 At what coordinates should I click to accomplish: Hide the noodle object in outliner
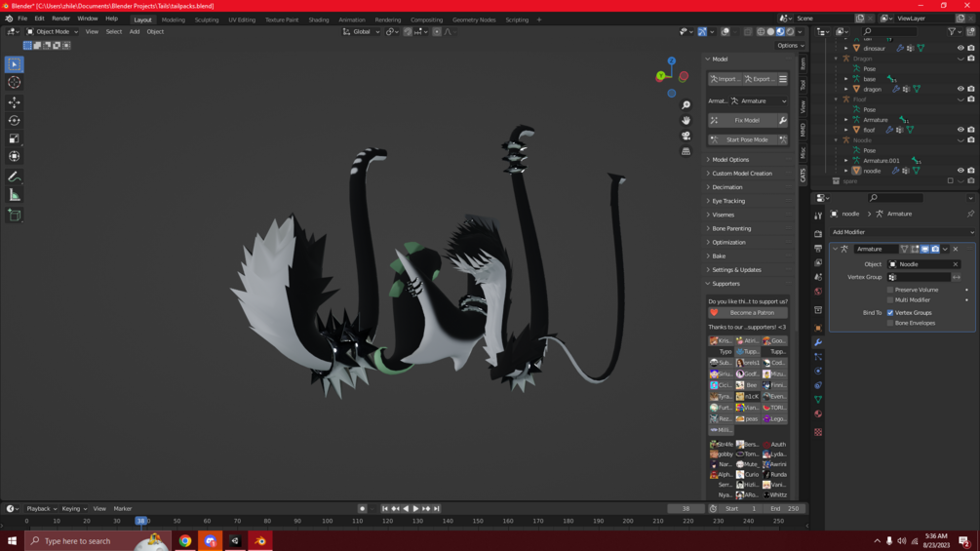(960, 171)
